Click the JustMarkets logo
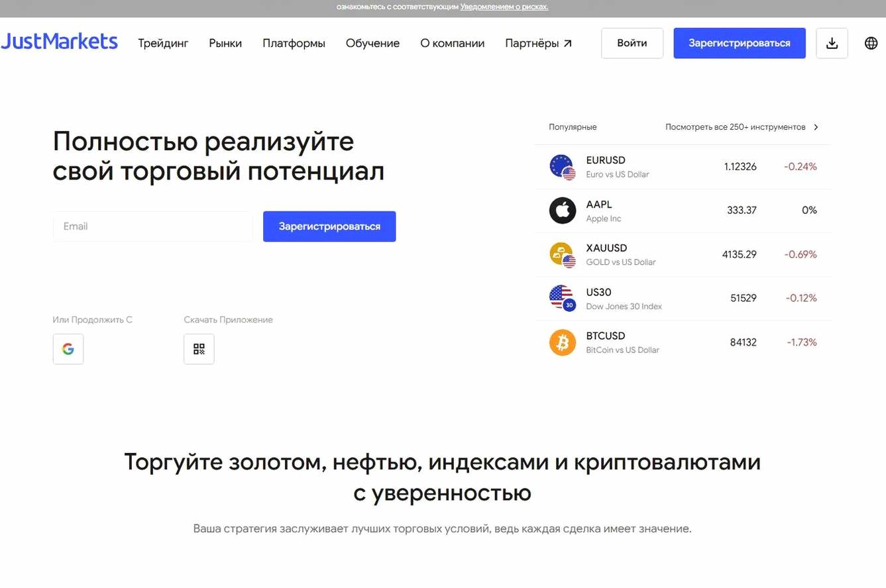This screenshot has width=886, height=588. click(59, 42)
